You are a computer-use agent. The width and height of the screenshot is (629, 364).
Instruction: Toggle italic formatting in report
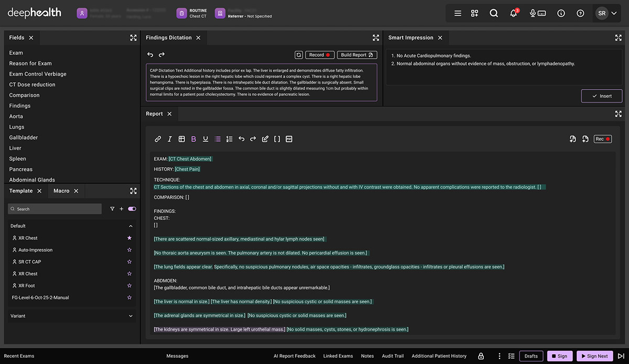(x=170, y=139)
